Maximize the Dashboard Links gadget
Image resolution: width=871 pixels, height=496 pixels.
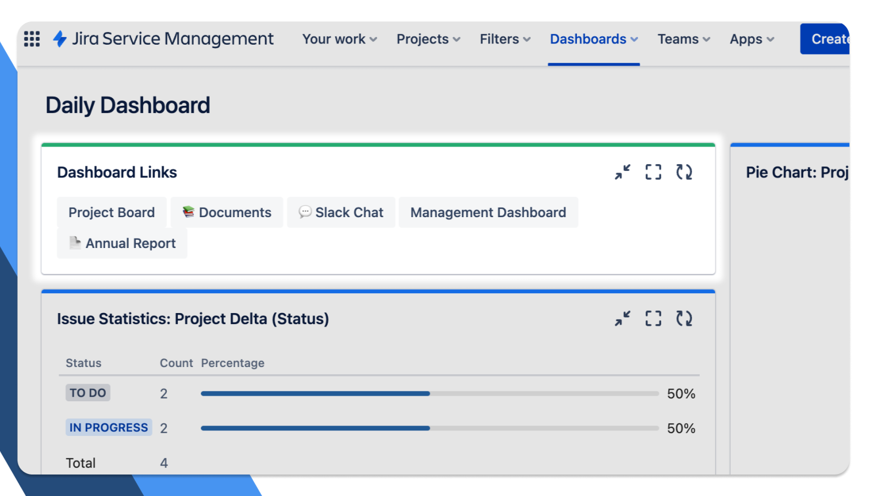click(653, 172)
